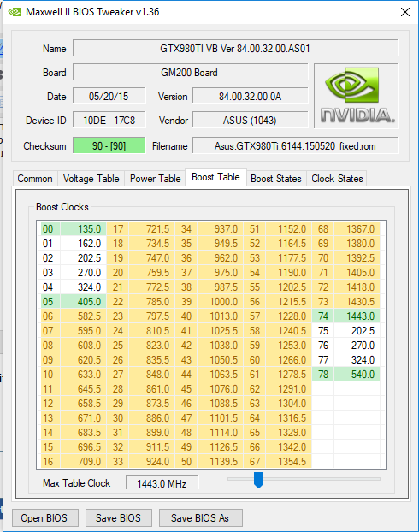Select boost clock cell 1430.5
The image size is (419, 532).
pos(357,302)
